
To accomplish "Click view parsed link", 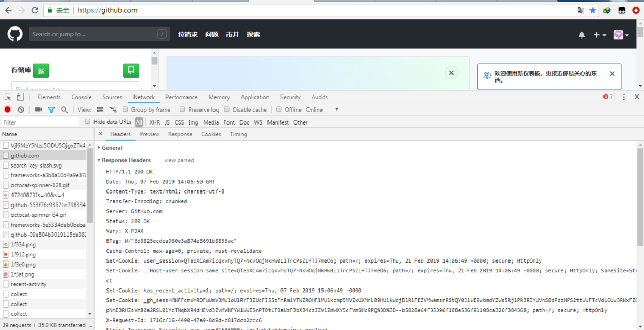I will (x=179, y=160).
